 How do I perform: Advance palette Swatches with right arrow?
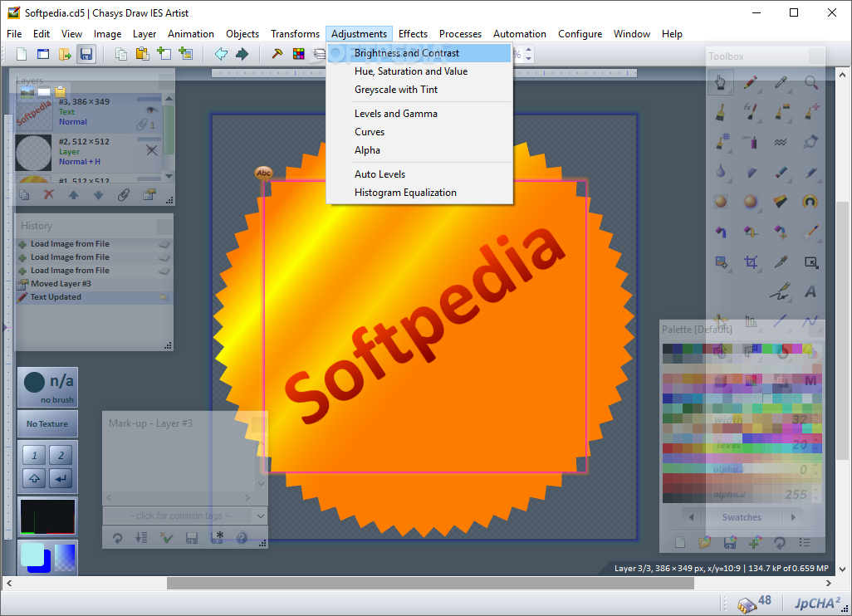point(793,517)
